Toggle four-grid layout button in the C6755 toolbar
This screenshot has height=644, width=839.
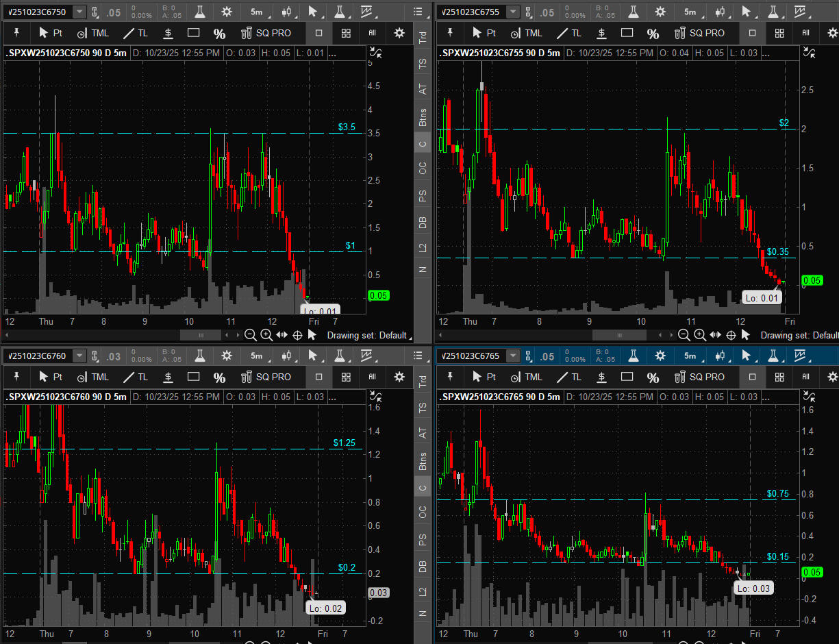[x=779, y=33]
